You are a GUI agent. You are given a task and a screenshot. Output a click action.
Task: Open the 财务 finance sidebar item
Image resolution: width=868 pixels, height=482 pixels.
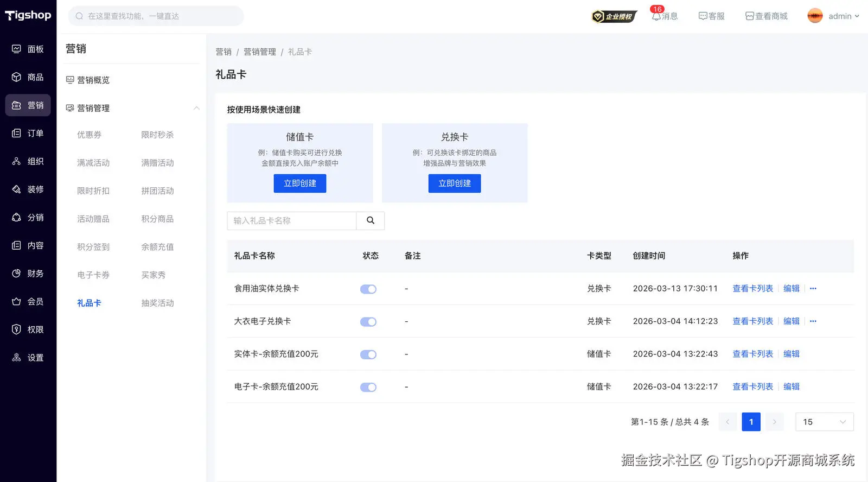click(x=28, y=274)
